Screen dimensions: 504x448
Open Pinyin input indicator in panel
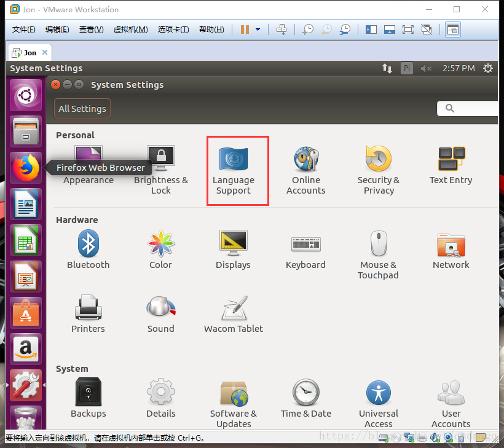(407, 68)
